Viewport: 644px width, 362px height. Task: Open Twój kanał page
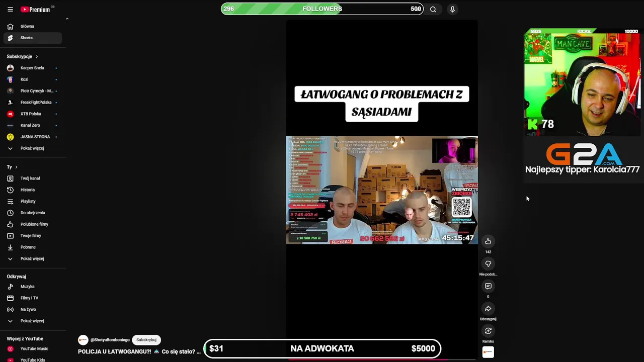point(33,178)
